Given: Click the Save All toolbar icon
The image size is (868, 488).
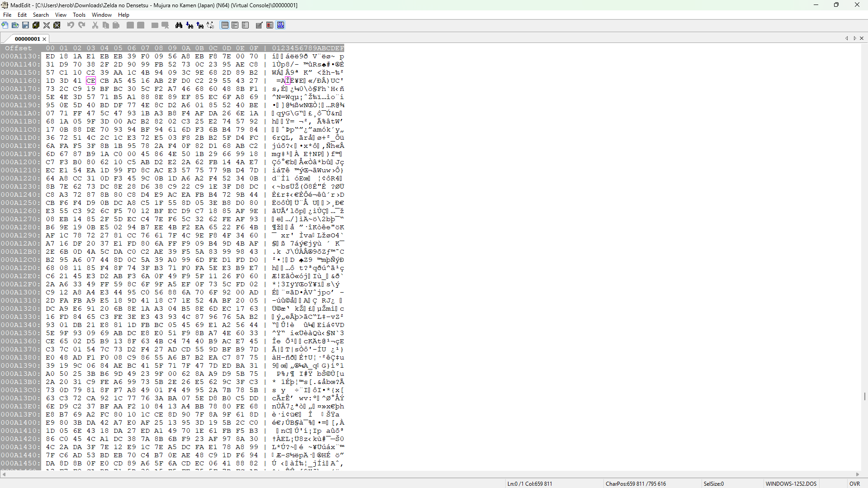Looking at the screenshot, I should 36,25.
